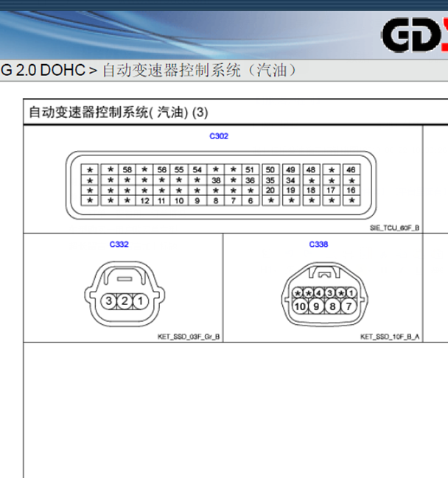Open the C338 connector link

[318, 245]
